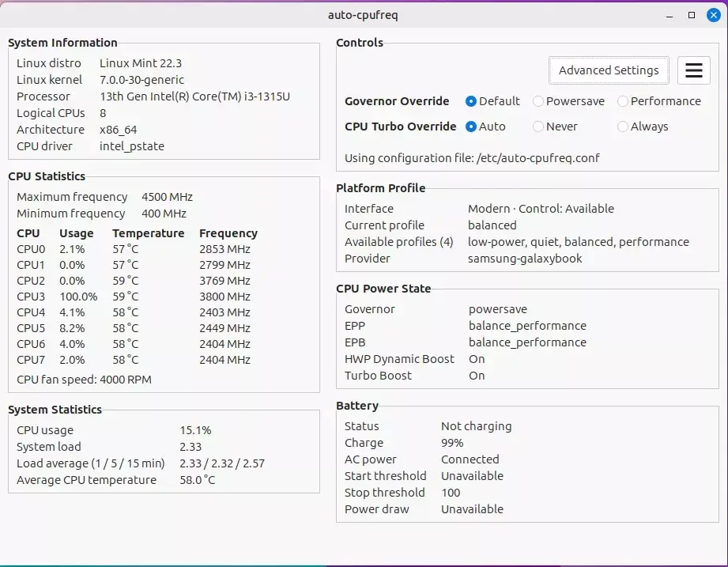Click CPU5 usage 8.2% cell
Viewport: 728px width, 567px height.
pos(72,328)
